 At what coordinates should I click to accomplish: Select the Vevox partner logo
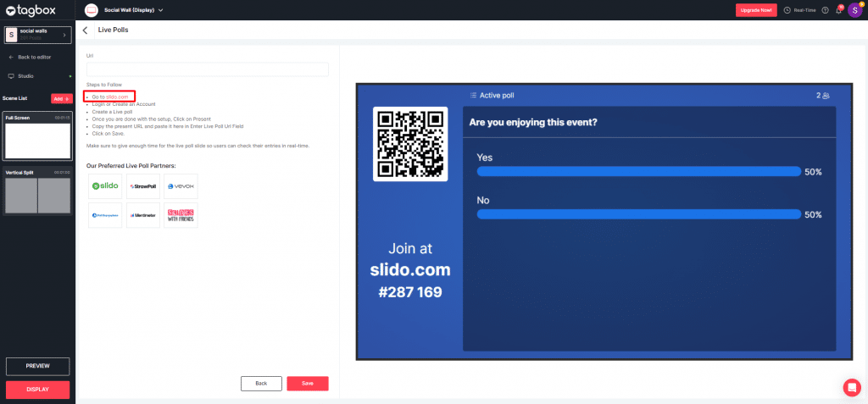click(x=181, y=185)
